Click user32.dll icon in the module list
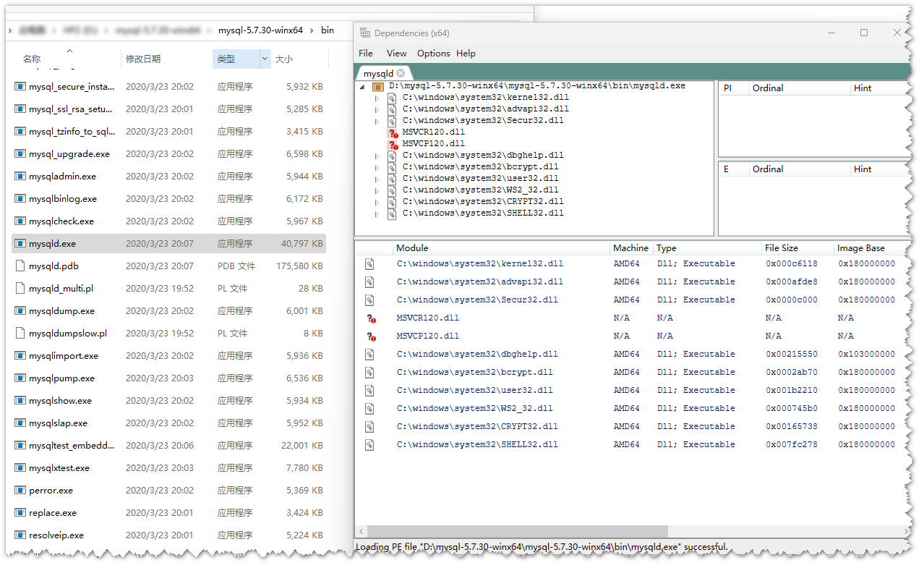The image size is (924, 568). click(x=369, y=391)
